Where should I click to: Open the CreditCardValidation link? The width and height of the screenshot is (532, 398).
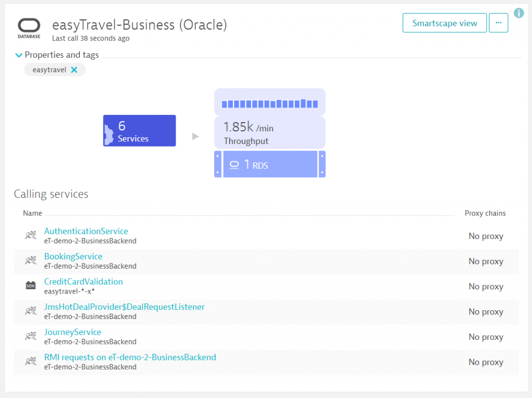coord(84,282)
